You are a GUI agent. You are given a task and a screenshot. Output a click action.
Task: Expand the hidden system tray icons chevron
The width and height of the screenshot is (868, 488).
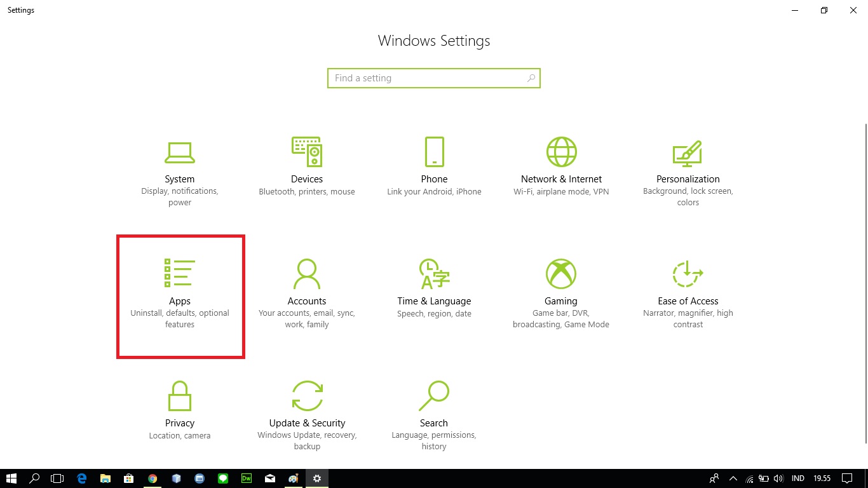pyautogui.click(x=733, y=478)
